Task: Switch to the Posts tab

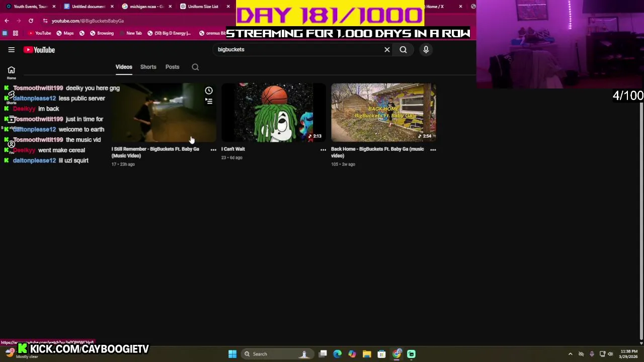Action: point(172,67)
